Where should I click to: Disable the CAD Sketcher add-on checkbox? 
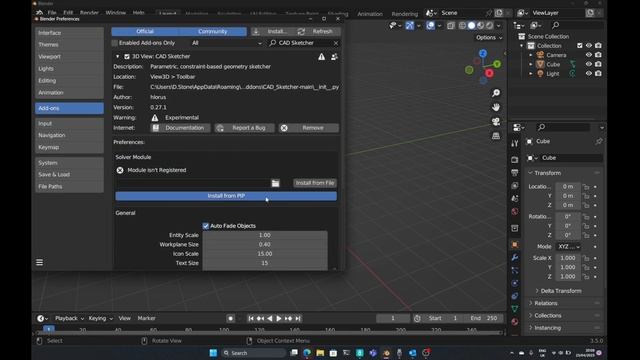pos(127,57)
